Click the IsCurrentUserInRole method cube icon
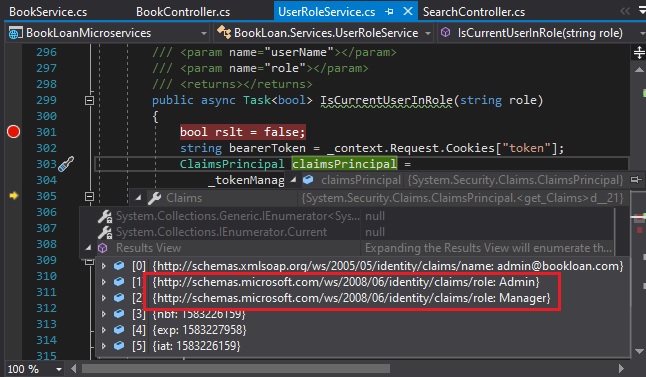Image resolution: width=646 pixels, height=377 pixels. (x=445, y=32)
